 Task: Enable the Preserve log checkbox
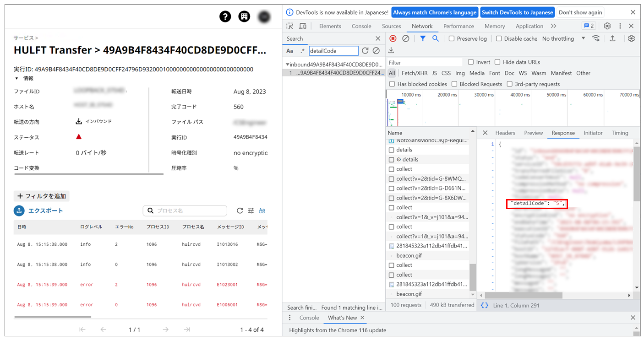452,38
